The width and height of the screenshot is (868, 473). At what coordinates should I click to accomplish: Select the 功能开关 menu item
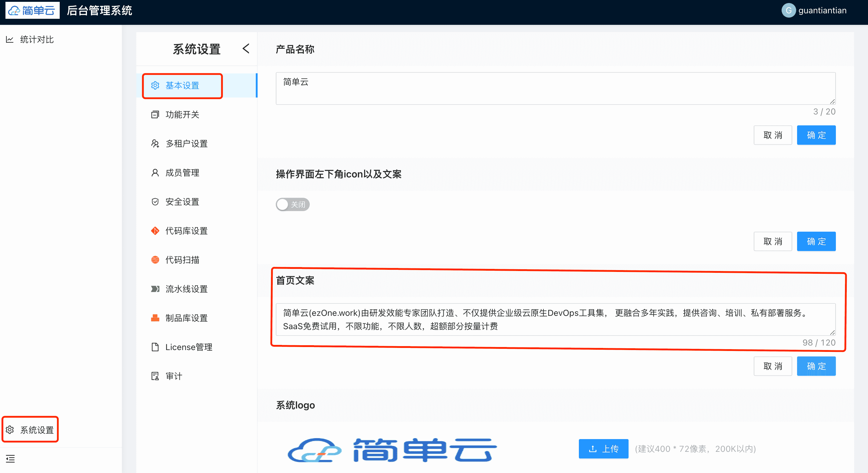(197, 114)
